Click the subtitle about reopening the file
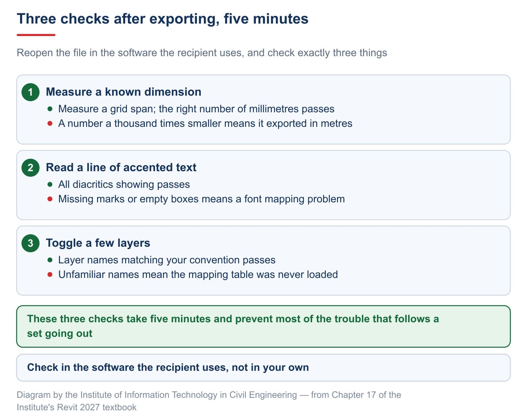Screen dimensions: 527x420 [202, 53]
